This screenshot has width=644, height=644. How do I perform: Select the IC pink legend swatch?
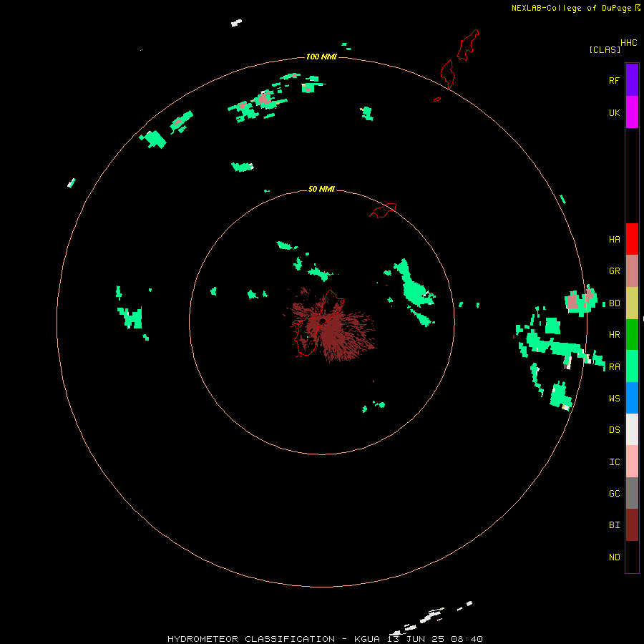pyautogui.click(x=632, y=462)
